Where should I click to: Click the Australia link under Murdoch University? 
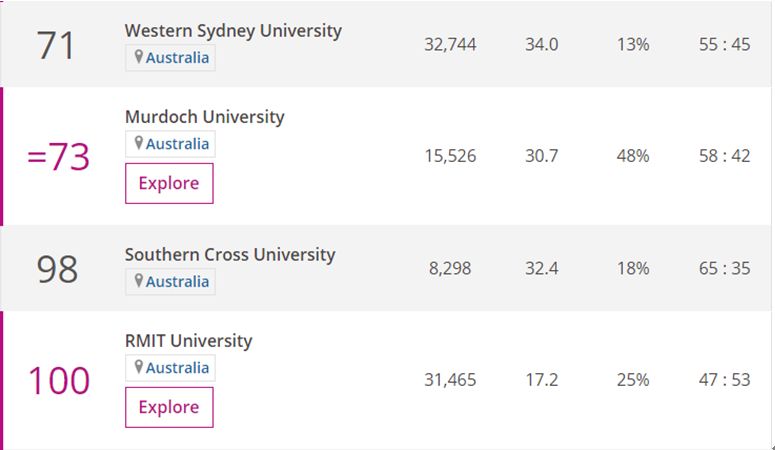[x=177, y=144]
